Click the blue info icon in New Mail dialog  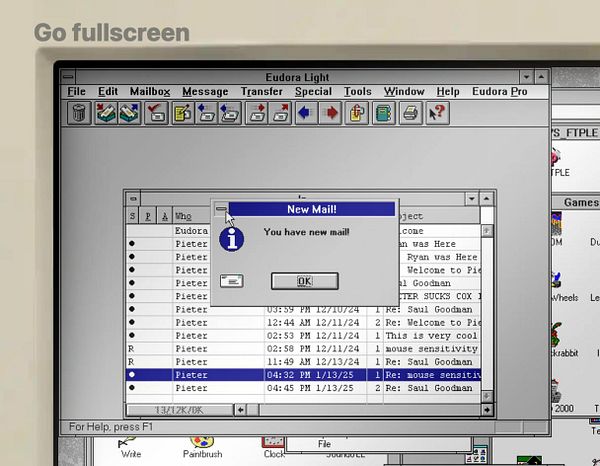(232, 239)
